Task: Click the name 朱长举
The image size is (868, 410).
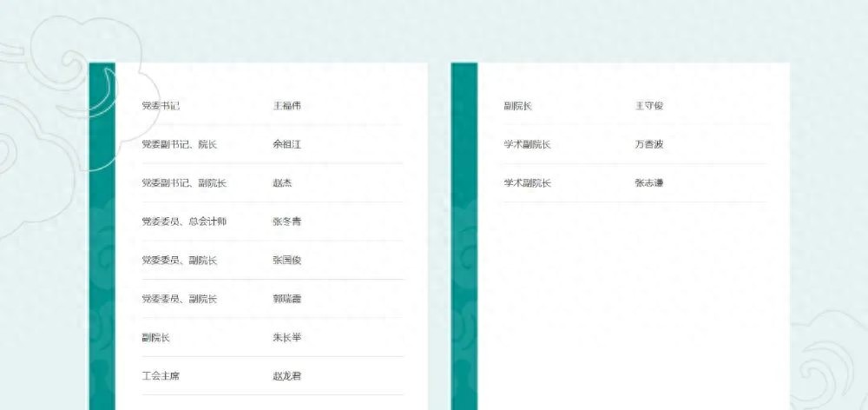Action: (x=286, y=337)
